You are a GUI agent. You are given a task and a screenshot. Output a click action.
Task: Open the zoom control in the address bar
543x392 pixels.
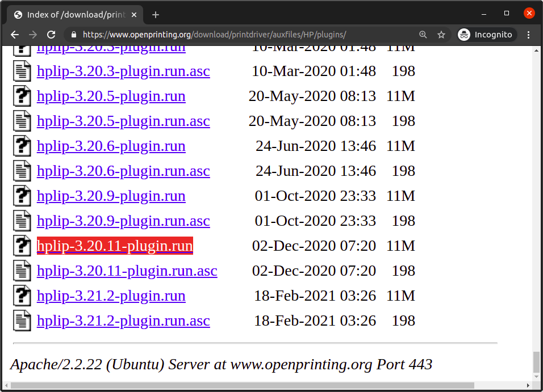point(423,35)
